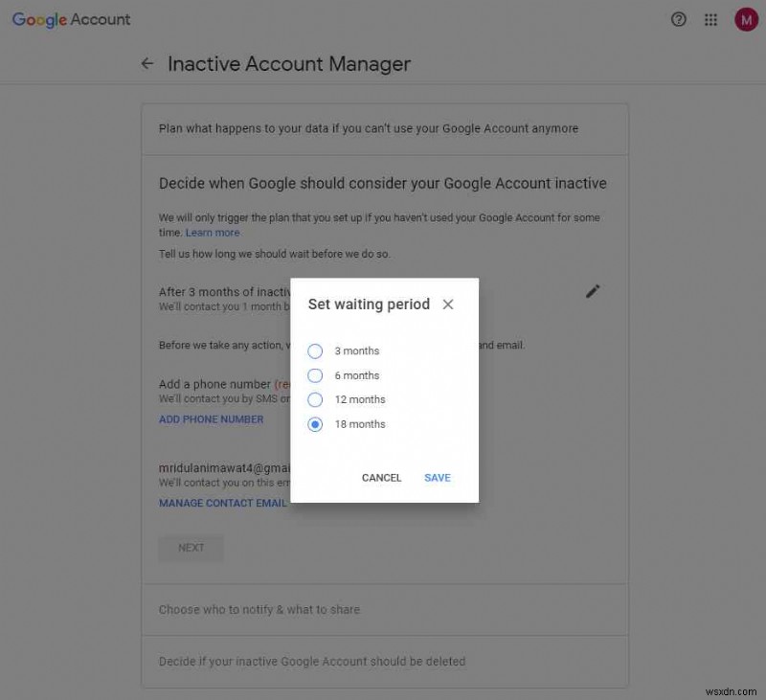Open the profile avatar menu
The image size is (766, 700).
pos(746,19)
